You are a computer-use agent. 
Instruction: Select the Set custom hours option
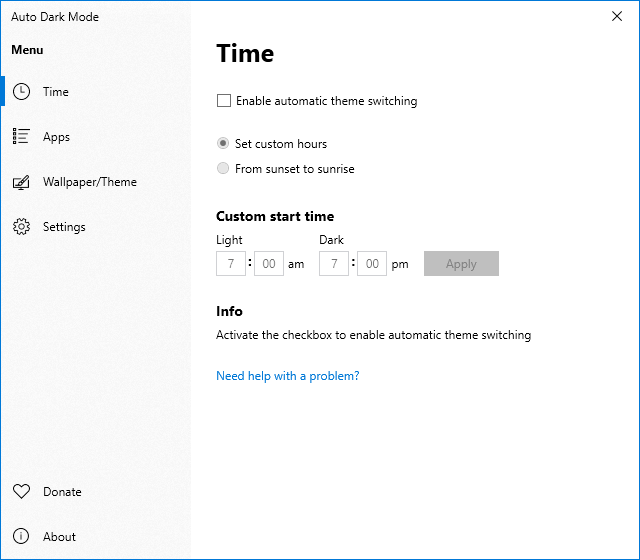coord(223,144)
